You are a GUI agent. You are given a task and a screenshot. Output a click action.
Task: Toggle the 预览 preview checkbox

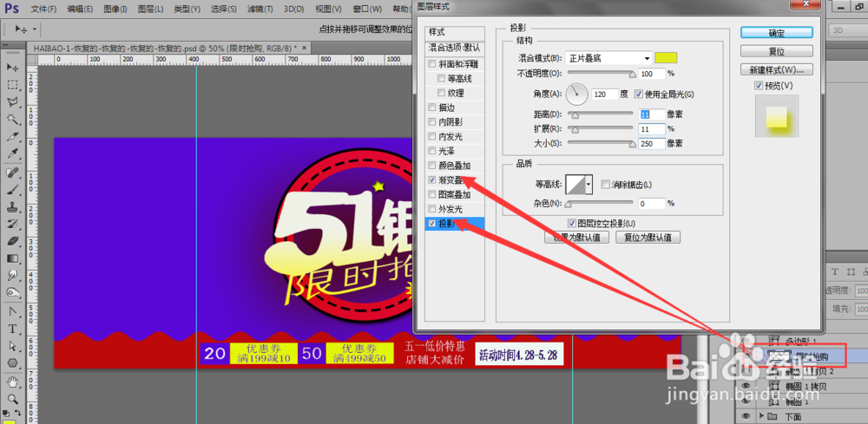759,85
